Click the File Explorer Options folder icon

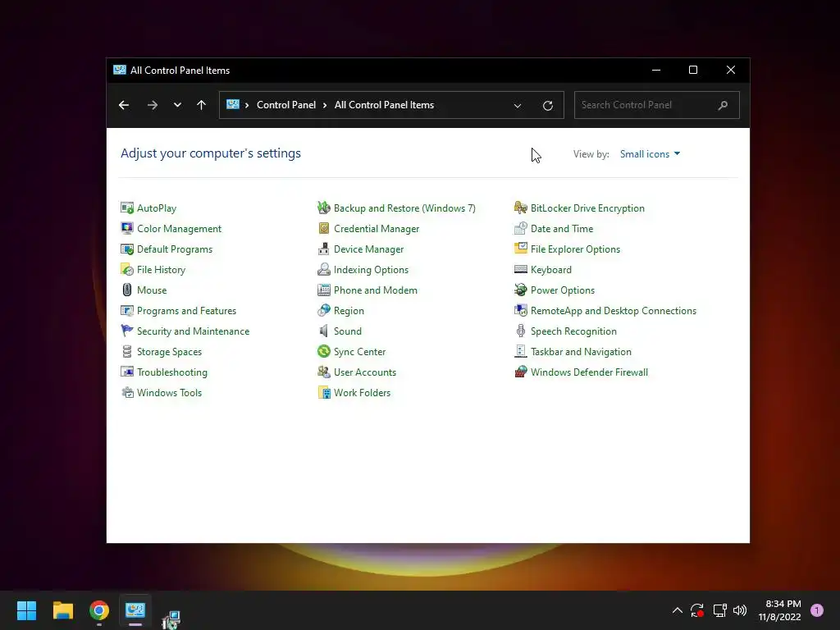[520, 249]
